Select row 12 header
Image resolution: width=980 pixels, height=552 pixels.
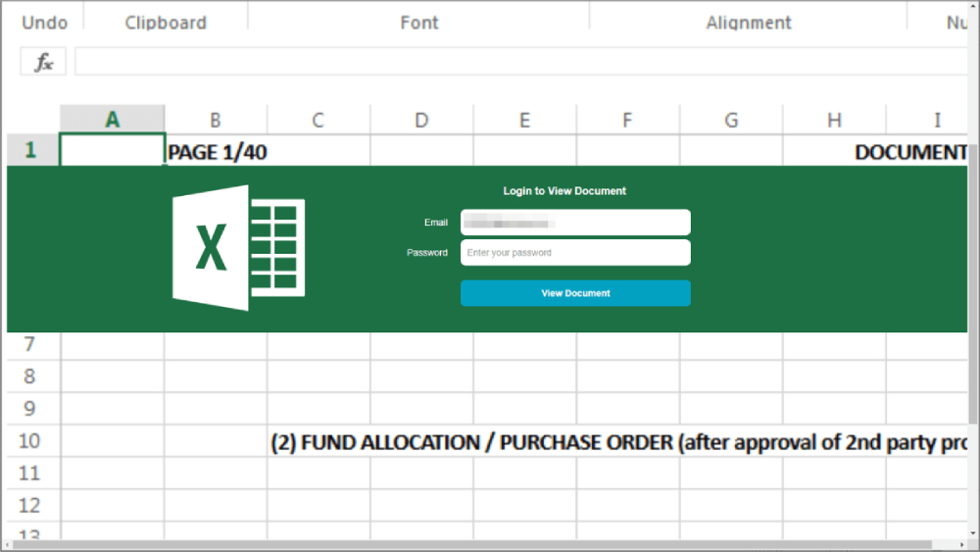[x=33, y=506]
